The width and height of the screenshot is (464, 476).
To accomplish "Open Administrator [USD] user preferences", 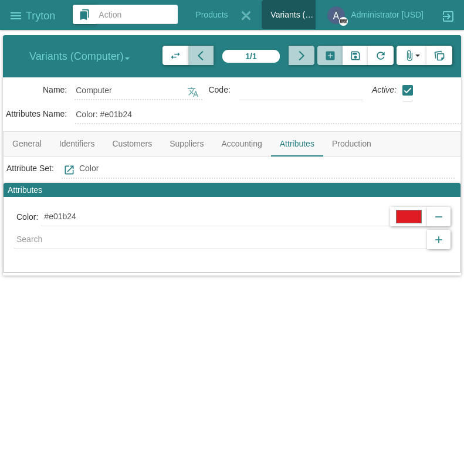I will click(387, 15).
